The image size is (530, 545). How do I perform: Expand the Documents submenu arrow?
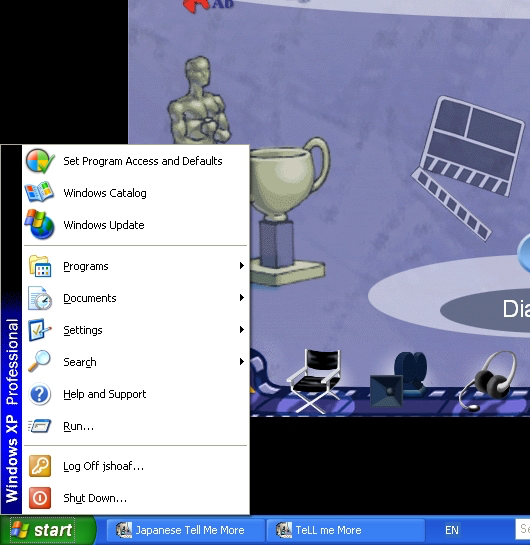tap(242, 298)
